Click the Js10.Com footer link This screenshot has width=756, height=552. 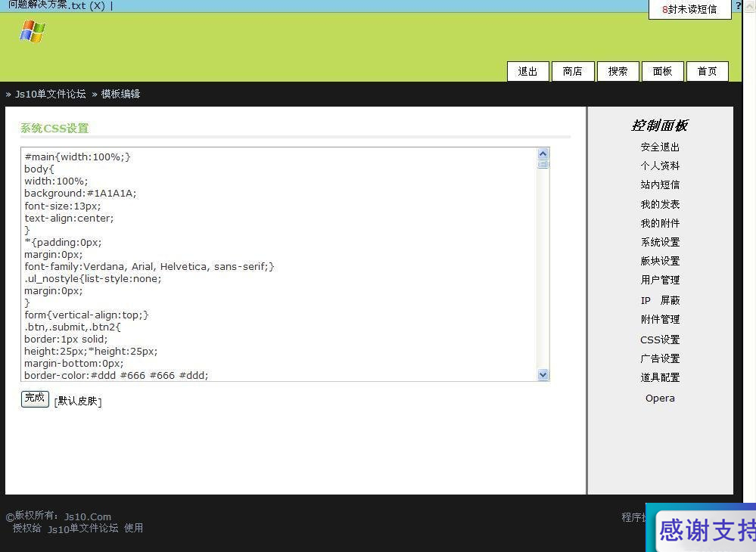[87, 516]
